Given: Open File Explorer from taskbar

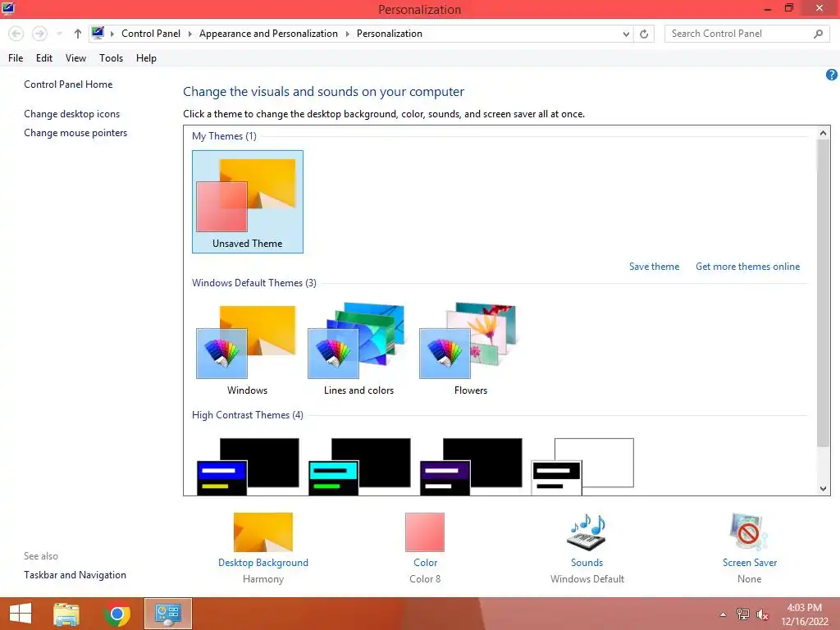Looking at the screenshot, I should tap(66, 614).
